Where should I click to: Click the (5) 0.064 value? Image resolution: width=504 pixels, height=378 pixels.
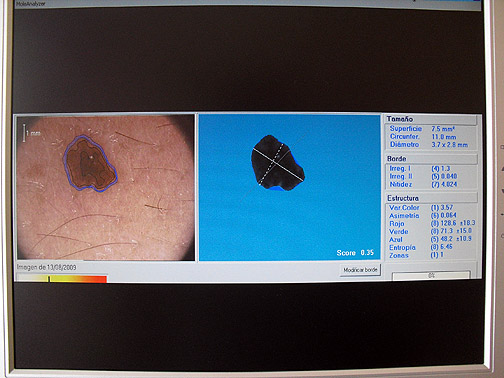[x=444, y=215]
